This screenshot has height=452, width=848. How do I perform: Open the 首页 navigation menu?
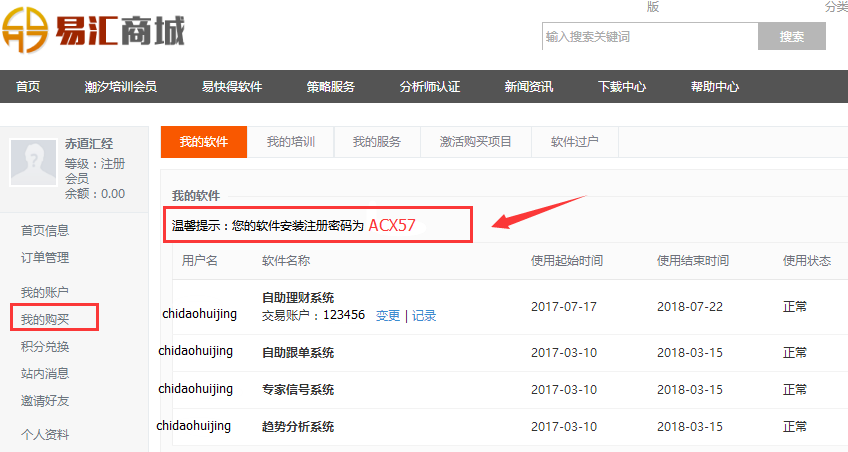tap(28, 87)
